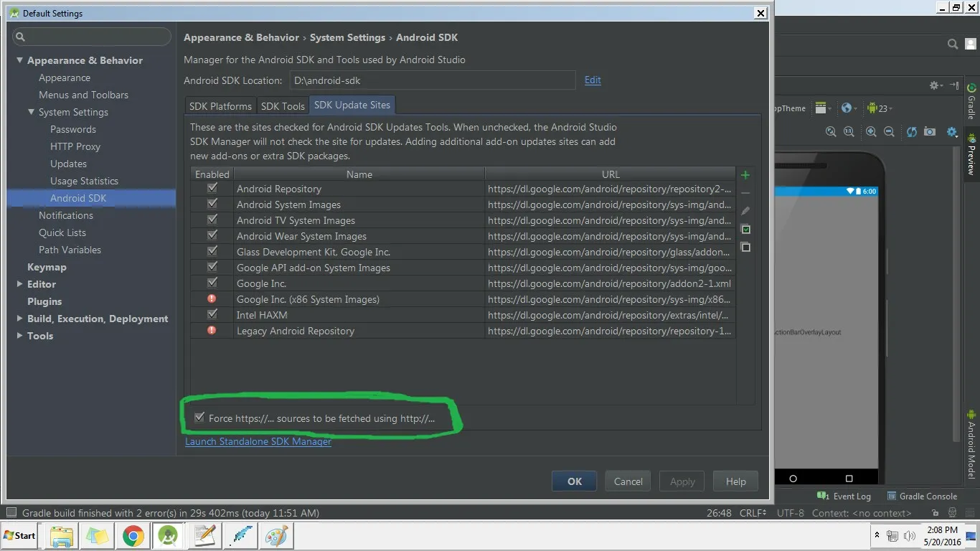Open Chrome from the taskbar
Screen dimensions: 980x551
pyautogui.click(x=133, y=535)
